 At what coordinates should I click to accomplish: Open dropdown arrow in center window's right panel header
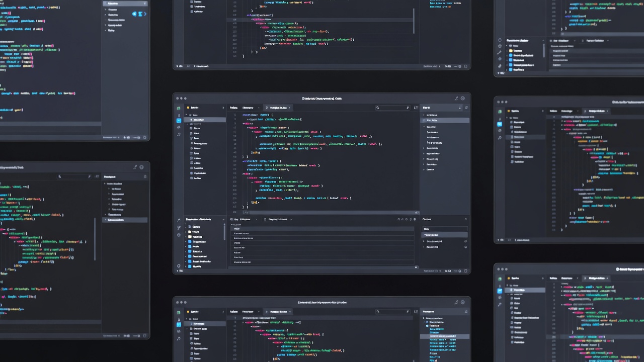(x=460, y=108)
